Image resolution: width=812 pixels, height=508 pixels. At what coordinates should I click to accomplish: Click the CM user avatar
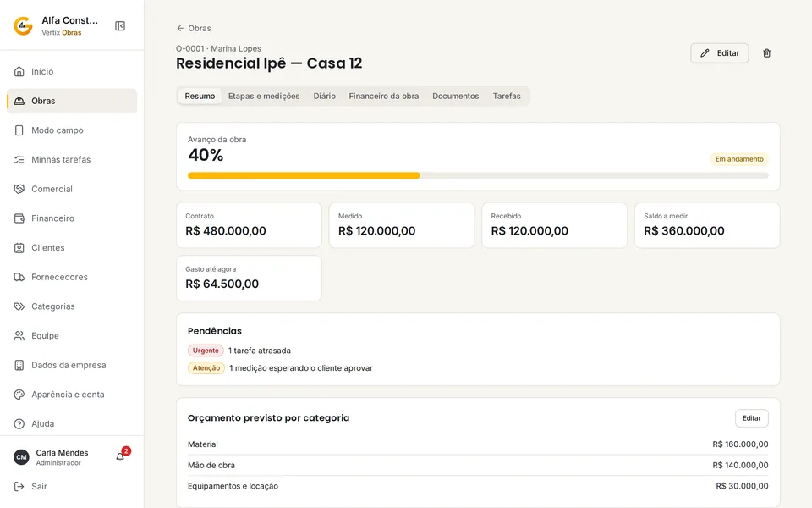pos(21,457)
